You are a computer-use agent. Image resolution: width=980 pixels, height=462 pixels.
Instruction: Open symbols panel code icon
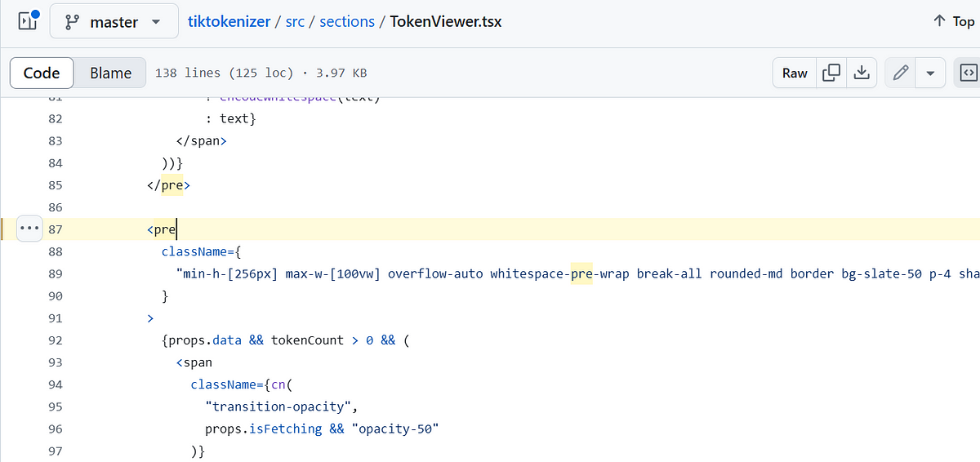click(x=967, y=73)
